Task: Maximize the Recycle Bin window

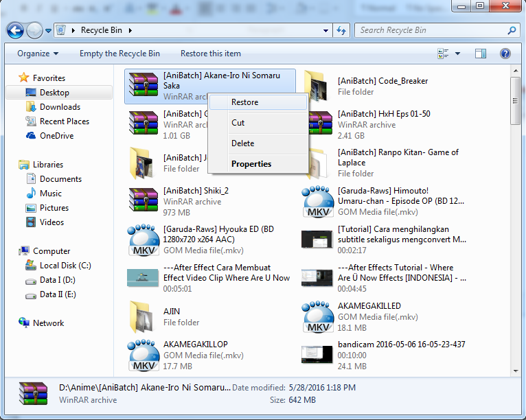Action: [x=480, y=5]
